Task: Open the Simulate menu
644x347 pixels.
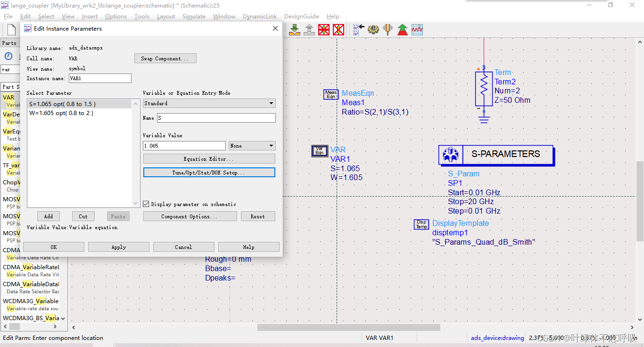Action: point(194,17)
